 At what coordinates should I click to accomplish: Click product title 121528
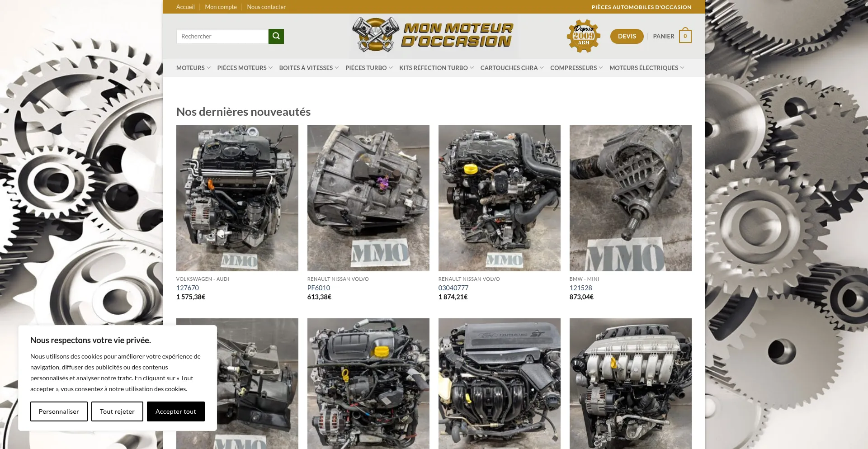click(x=581, y=288)
